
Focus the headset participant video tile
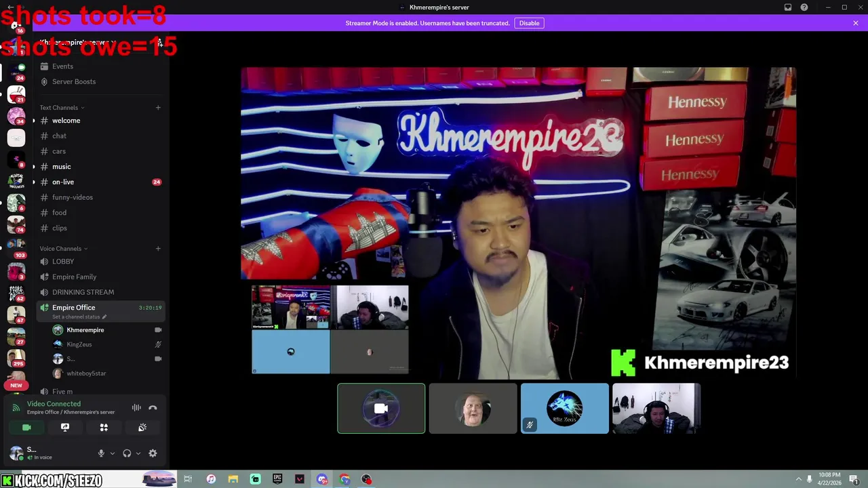pos(656,408)
